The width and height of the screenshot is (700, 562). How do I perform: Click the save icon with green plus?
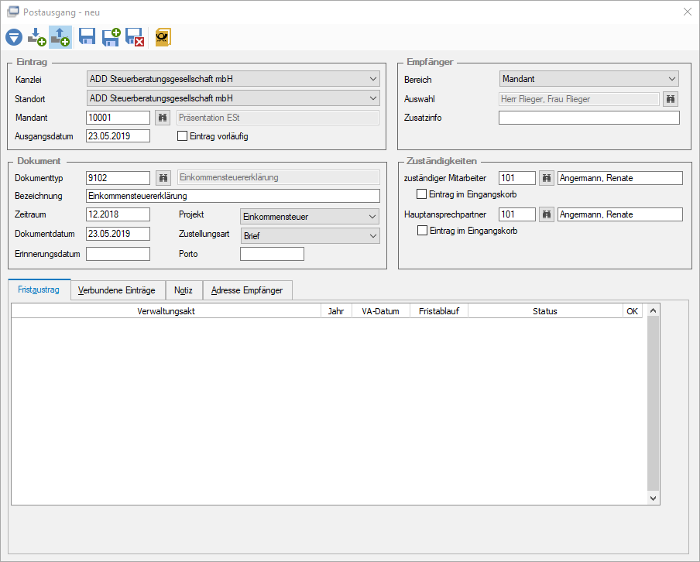point(111,37)
